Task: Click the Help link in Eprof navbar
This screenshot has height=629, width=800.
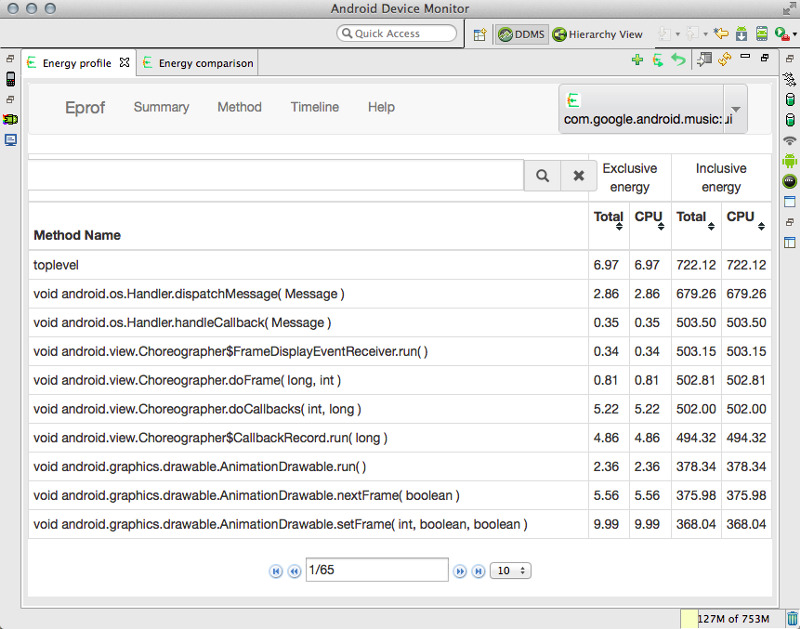Action: [x=381, y=107]
